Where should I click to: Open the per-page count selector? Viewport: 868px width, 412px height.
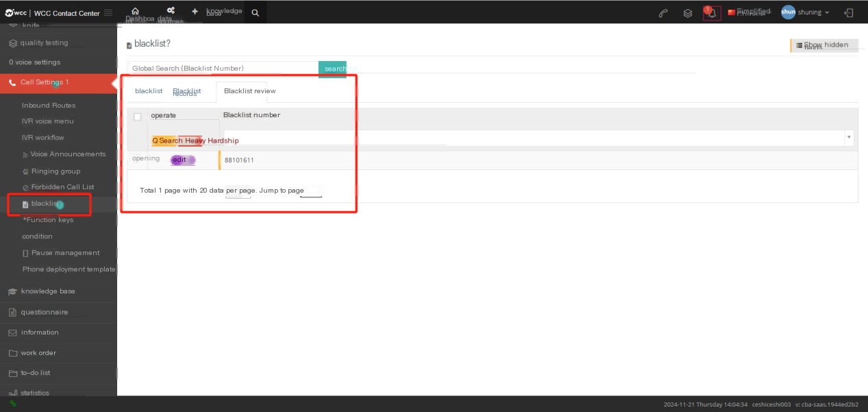click(x=238, y=193)
